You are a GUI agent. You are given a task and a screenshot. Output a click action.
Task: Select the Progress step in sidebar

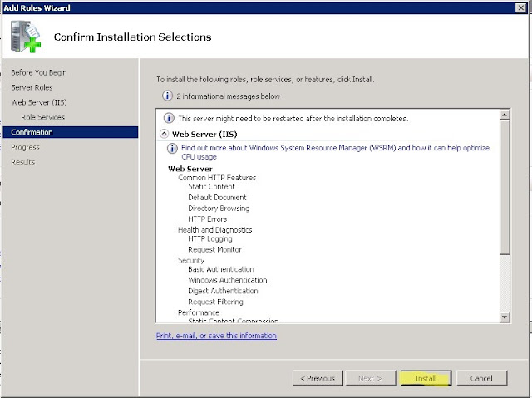[25, 147]
